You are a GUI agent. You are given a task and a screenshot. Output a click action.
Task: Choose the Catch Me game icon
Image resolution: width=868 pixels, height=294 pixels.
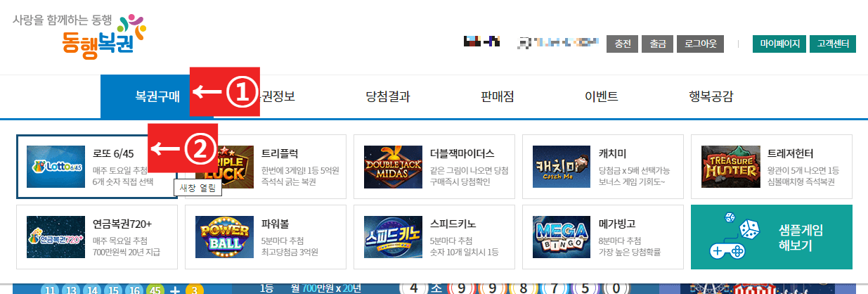pyautogui.click(x=562, y=167)
